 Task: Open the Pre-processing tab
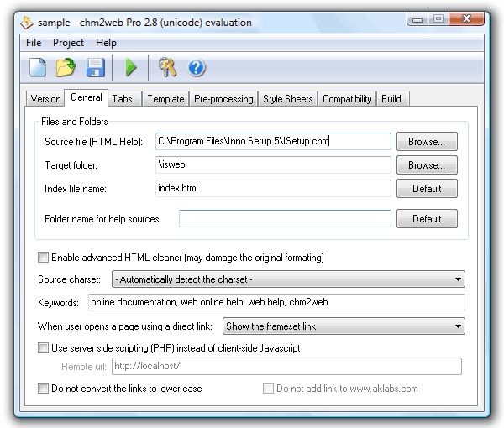pyautogui.click(x=223, y=99)
